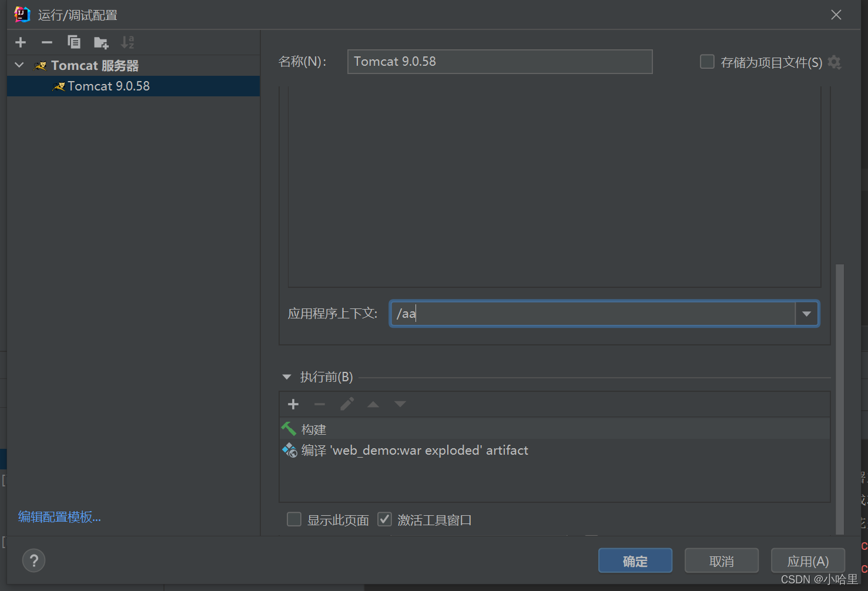Create a new configuration folder
Image resolution: width=868 pixels, height=591 pixels.
pyautogui.click(x=101, y=42)
